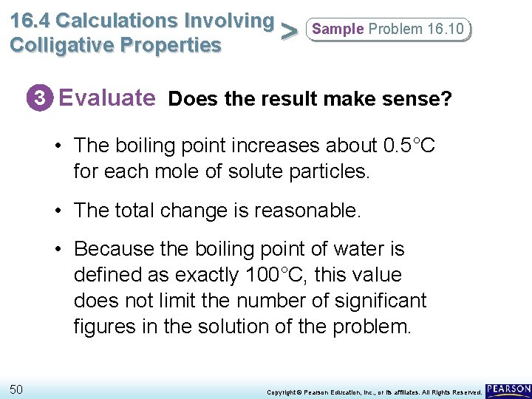Click slide number 50 in the footer
Image resolution: width=532 pixels, height=399 pixels.
[x=16, y=389]
